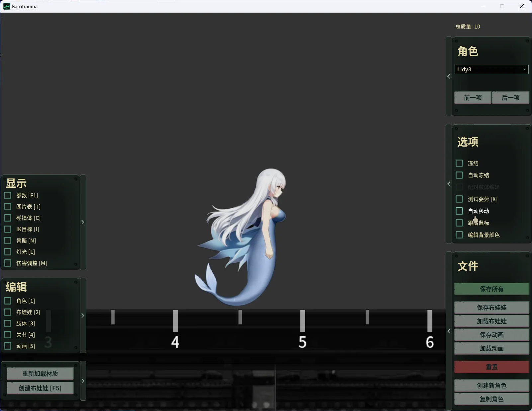Collapse the 文件 panel with left chevron
This screenshot has width=532, height=411.
(449, 331)
